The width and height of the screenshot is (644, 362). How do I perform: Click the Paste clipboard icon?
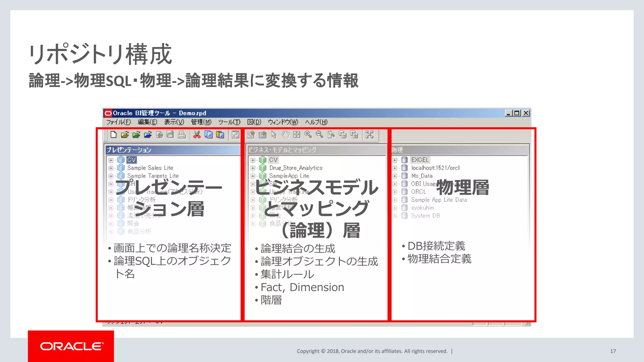[x=220, y=135]
